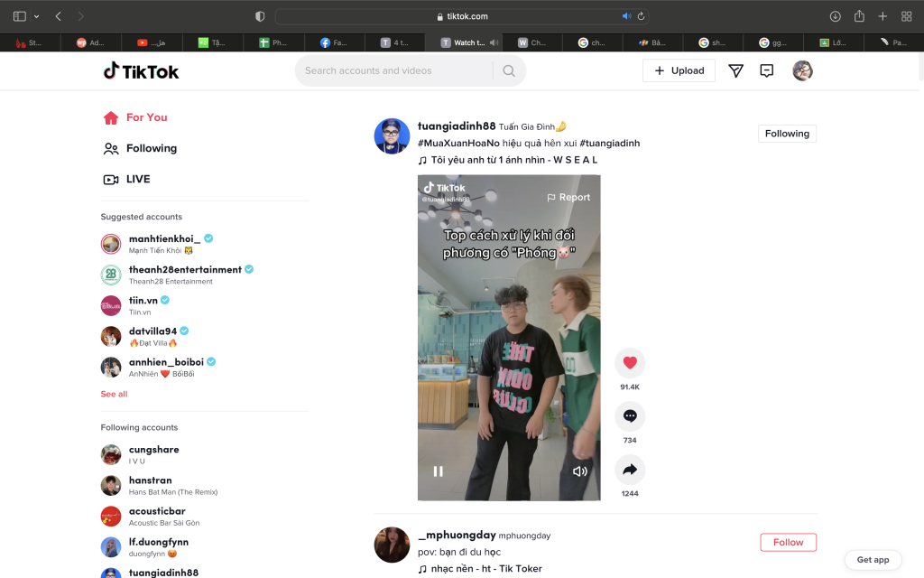Pause the playing video
The image size is (924, 578).
(x=438, y=471)
